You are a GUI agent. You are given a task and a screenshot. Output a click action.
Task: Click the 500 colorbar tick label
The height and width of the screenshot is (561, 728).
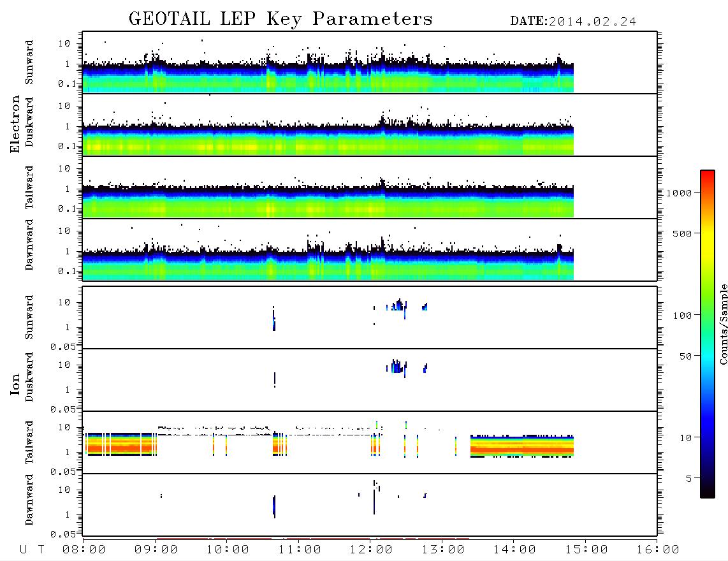tap(683, 233)
